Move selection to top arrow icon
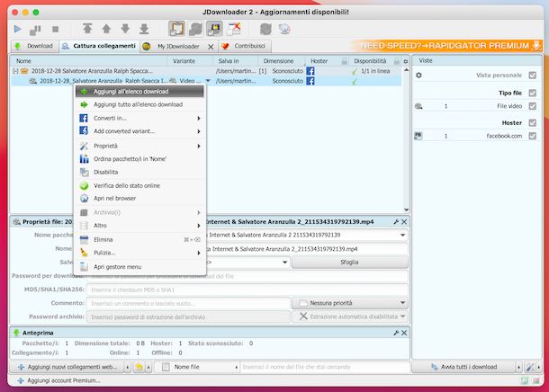This screenshot has width=549, height=392. click(x=87, y=29)
